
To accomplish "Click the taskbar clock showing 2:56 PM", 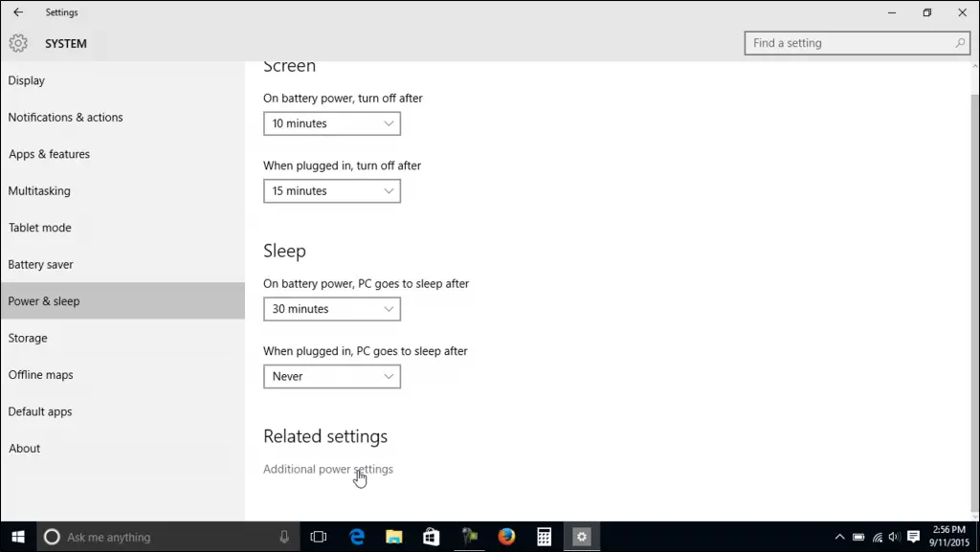I will [x=948, y=537].
